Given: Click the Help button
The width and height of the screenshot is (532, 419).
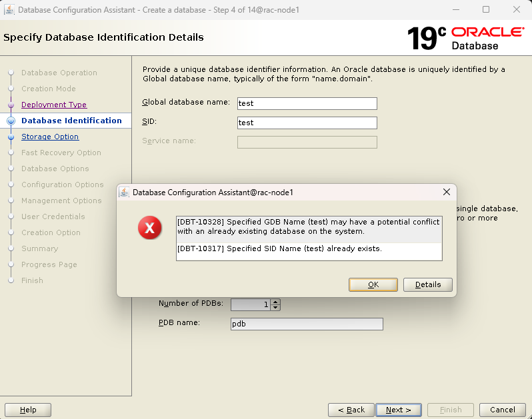Looking at the screenshot, I should click(x=28, y=410).
